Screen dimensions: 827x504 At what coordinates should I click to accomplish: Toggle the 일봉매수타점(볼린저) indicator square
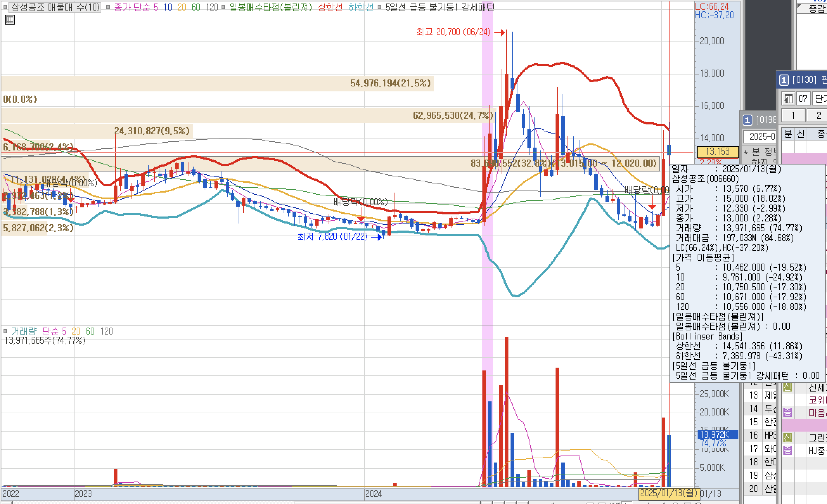point(223,7)
